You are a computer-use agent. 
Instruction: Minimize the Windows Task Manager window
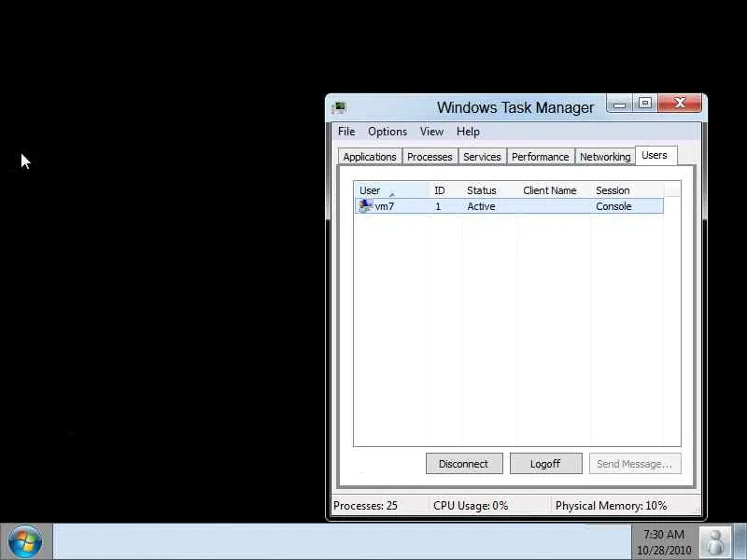619,104
